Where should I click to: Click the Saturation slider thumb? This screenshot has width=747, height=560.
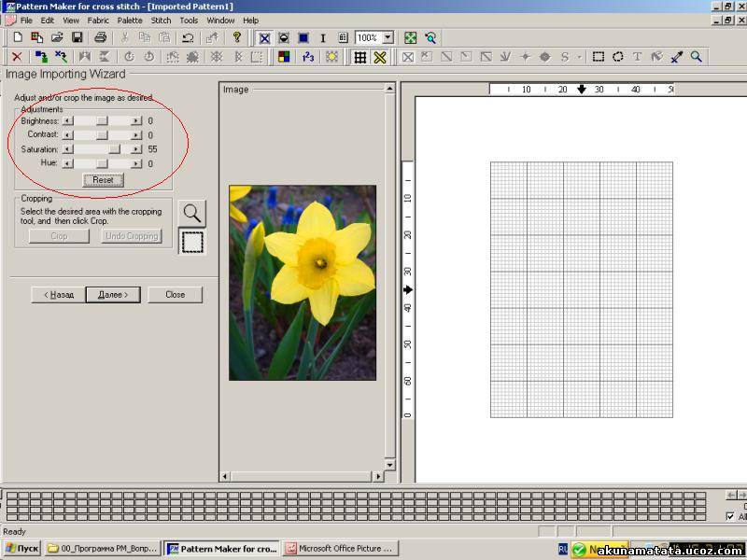114,149
